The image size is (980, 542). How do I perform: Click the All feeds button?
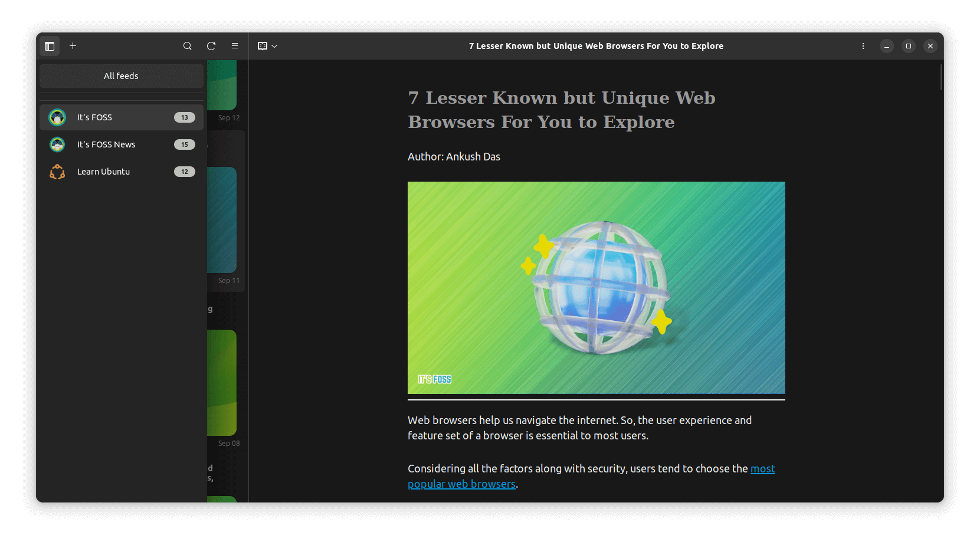(120, 75)
